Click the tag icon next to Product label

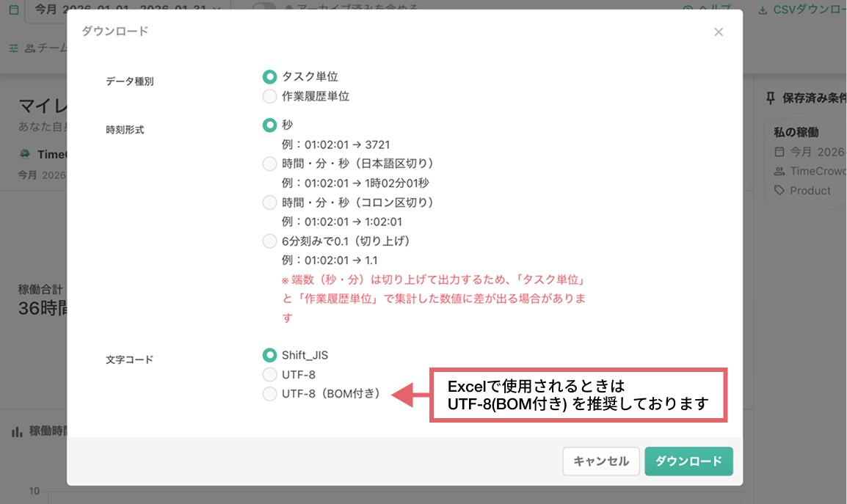click(x=778, y=189)
